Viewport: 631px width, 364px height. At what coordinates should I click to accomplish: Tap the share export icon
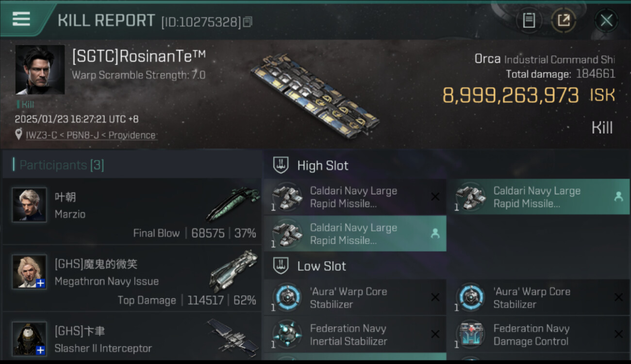pyautogui.click(x=563, y=20)
